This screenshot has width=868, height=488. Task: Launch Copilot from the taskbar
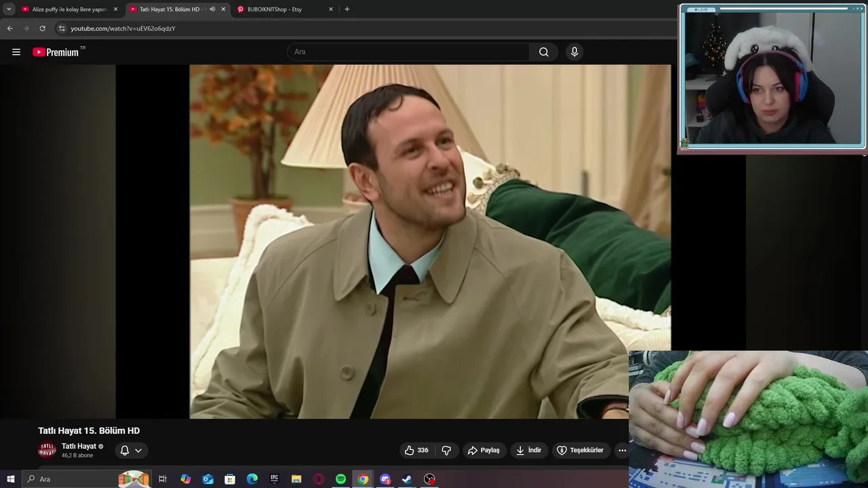coord(186,479)
